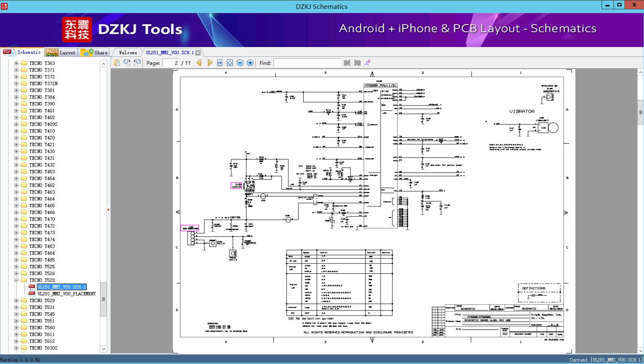Select the TECNO T545 tree folder
The image size is (644, 364).
click(x=42, y=314)
